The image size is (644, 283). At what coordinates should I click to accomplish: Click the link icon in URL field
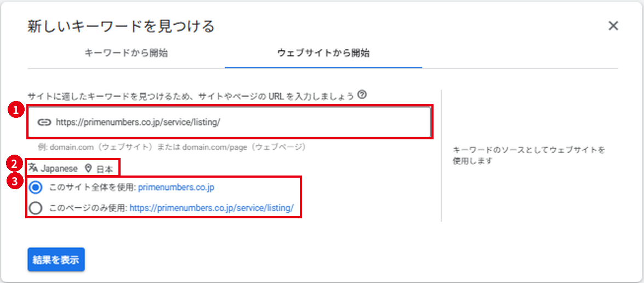[x=44, y=122]
